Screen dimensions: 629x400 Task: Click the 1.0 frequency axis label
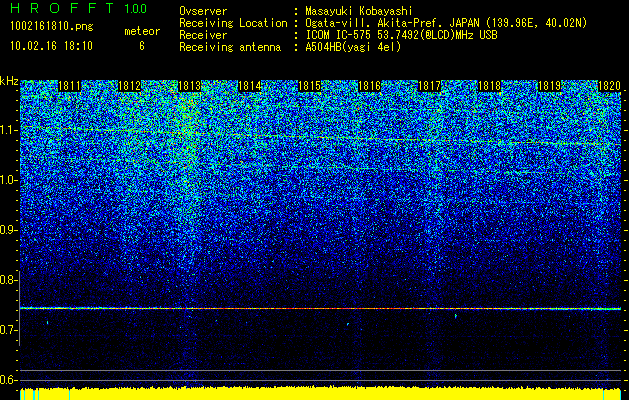click(x=8, y=180)
